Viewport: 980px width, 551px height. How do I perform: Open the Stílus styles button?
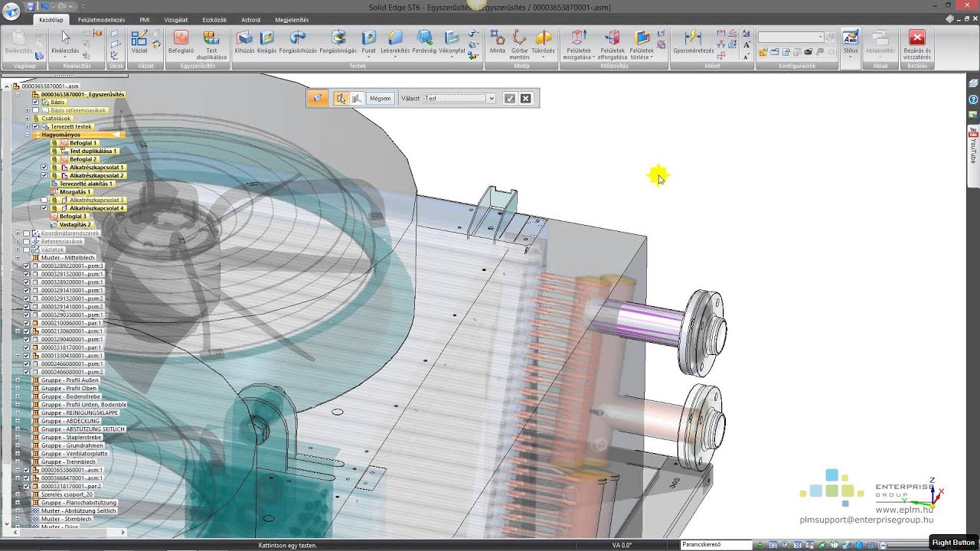click(850, 42)
